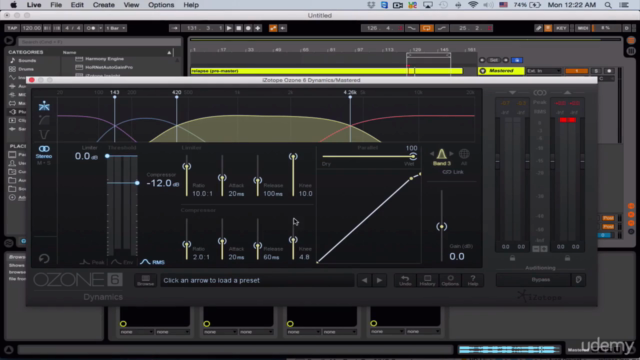Screen dimensions: 640x360
Task: Click the Compressor Knee slider handle
Action: point(293,240)
